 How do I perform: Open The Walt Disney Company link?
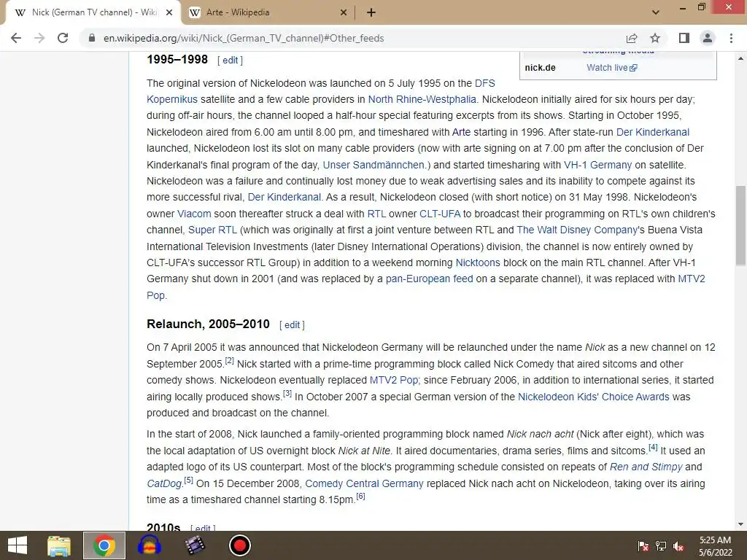(577, 230)
